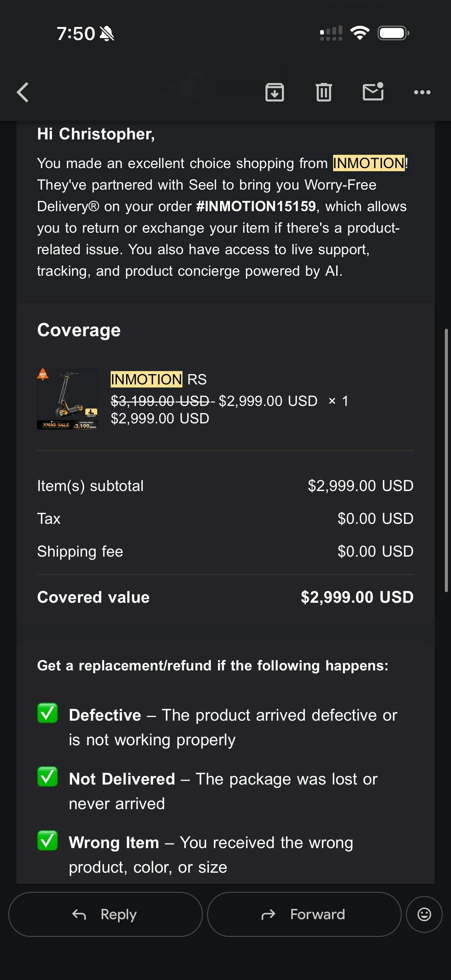Tap the Covered value total amount
Viewport: 451px width, 980px height.
point(357,597)
